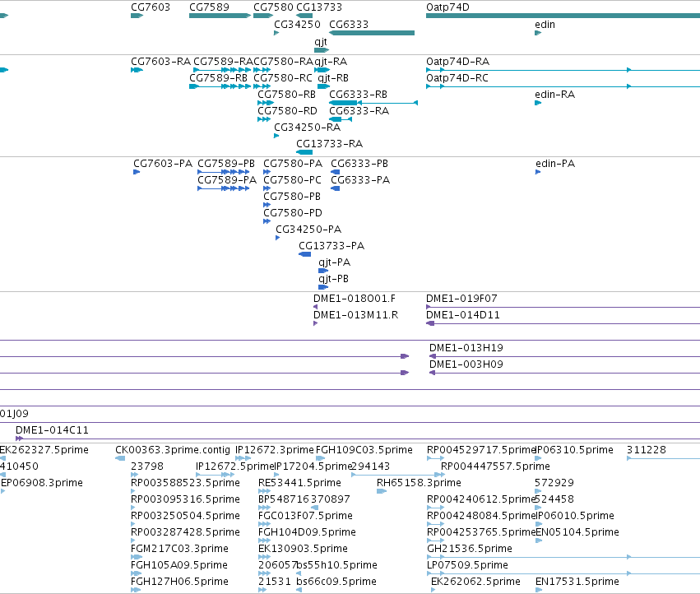Select transcript CG7580-RC label

point(283,78)
